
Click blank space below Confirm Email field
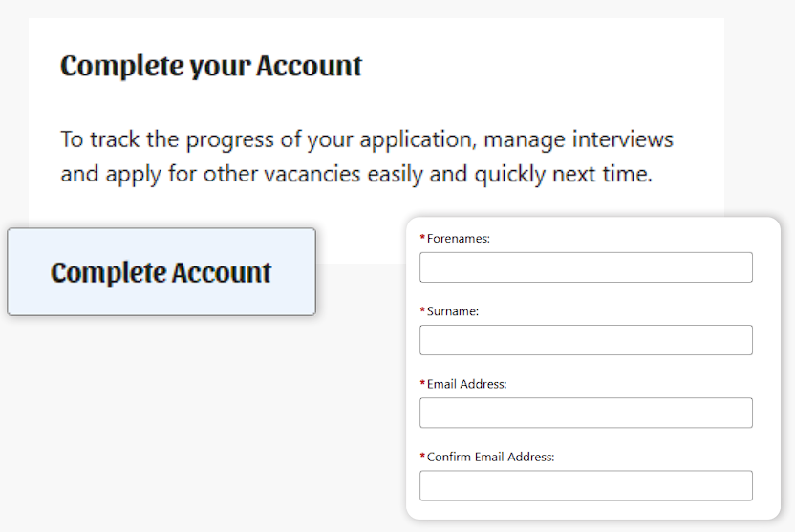point(586,510)
